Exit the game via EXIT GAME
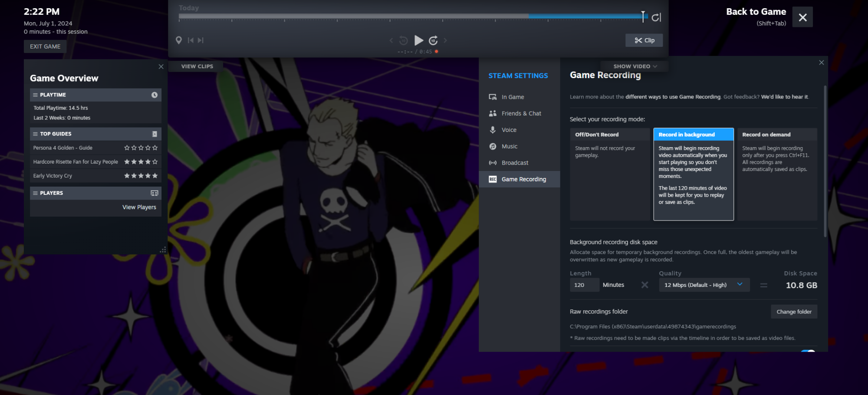This screenshot has height=395, width=868. pos(45,46)
